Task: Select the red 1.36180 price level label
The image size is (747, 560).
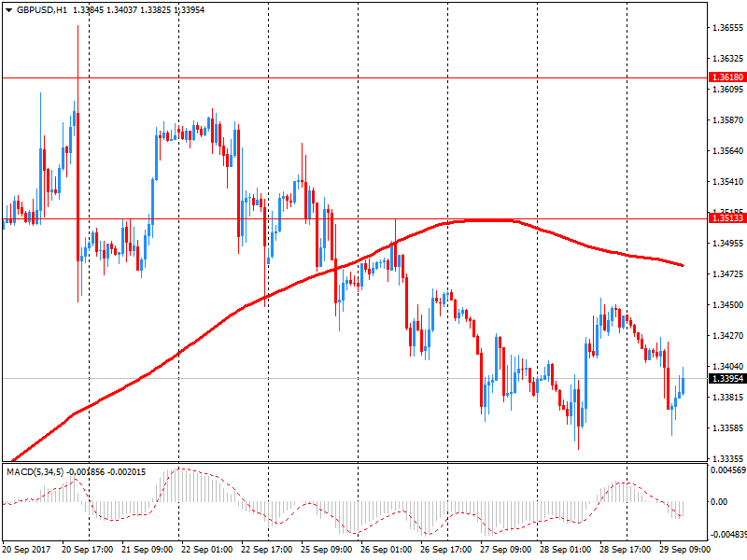Action: 727,77
